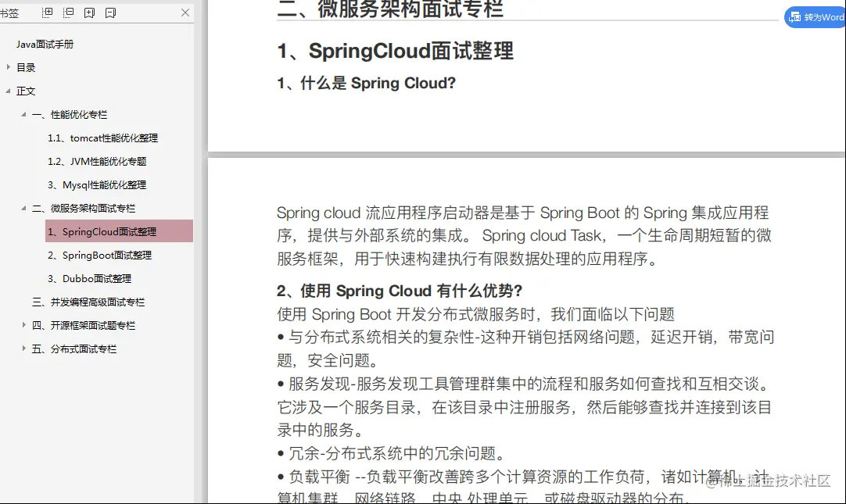The image size is (846, 504).
Task: Click the heading 1、SpringCloud面试整理 in the document
Action: click(x=395, y=52)
